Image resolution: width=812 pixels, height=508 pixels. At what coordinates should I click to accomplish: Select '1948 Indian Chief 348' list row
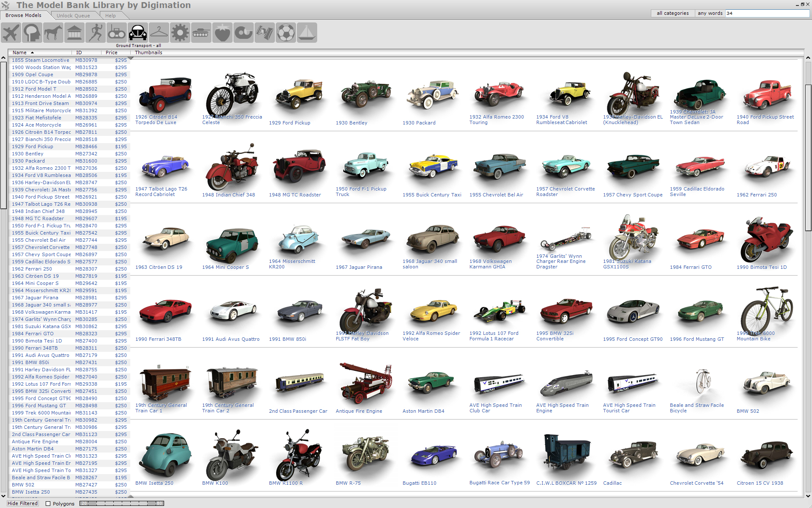point(69,211)
